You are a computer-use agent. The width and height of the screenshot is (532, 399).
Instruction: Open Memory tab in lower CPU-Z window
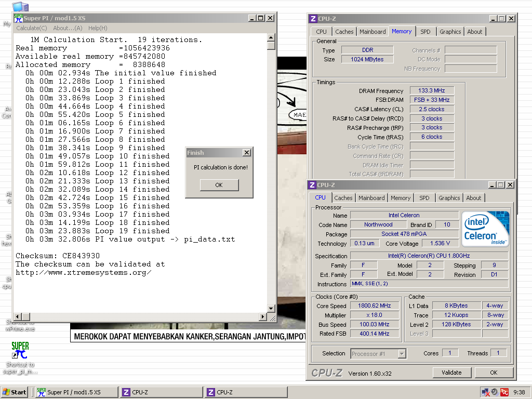[x=401, y=198]
